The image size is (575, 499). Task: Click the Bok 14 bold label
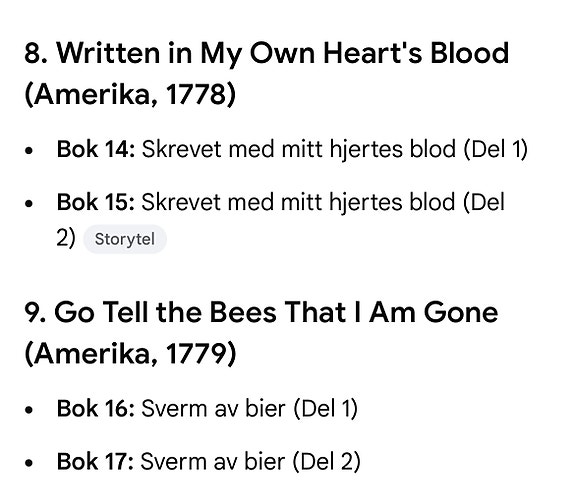(96, 149)
